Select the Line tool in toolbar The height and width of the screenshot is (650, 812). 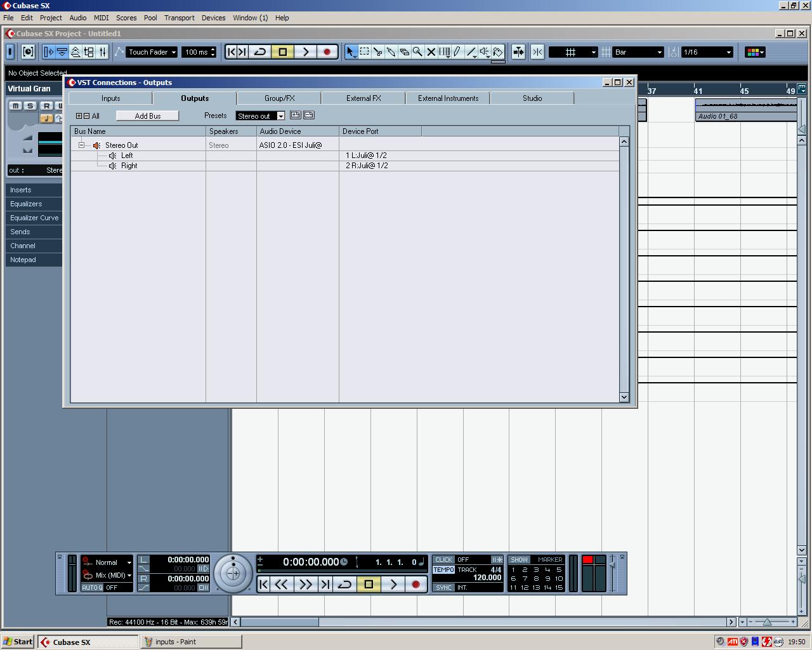pyautogui.click(x=471, y=52)
